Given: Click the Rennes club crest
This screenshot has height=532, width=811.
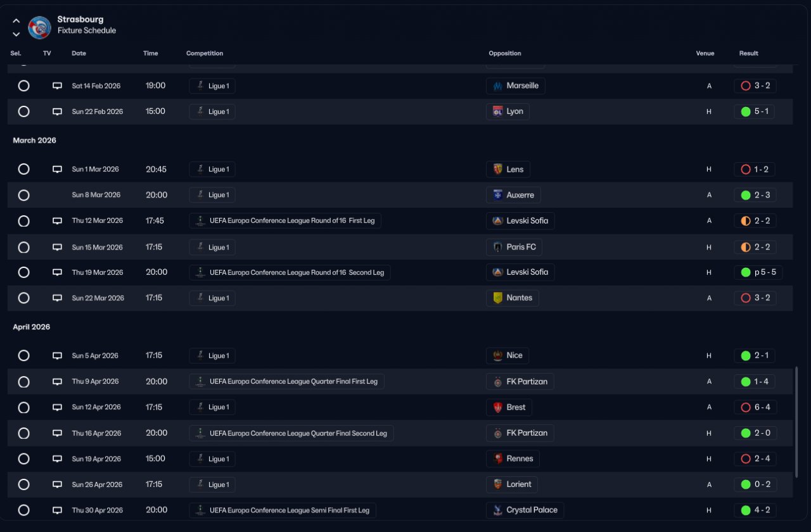Looking at the screenshot, I should (498, 459).
